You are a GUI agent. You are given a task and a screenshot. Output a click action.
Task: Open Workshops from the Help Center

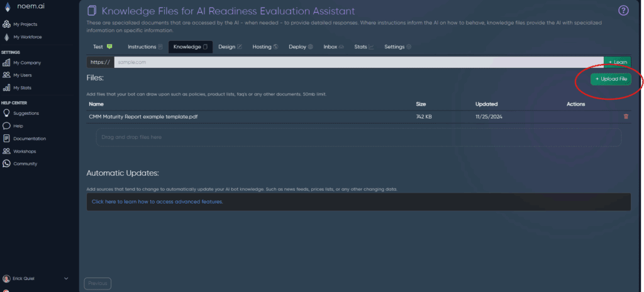(25, 151)
